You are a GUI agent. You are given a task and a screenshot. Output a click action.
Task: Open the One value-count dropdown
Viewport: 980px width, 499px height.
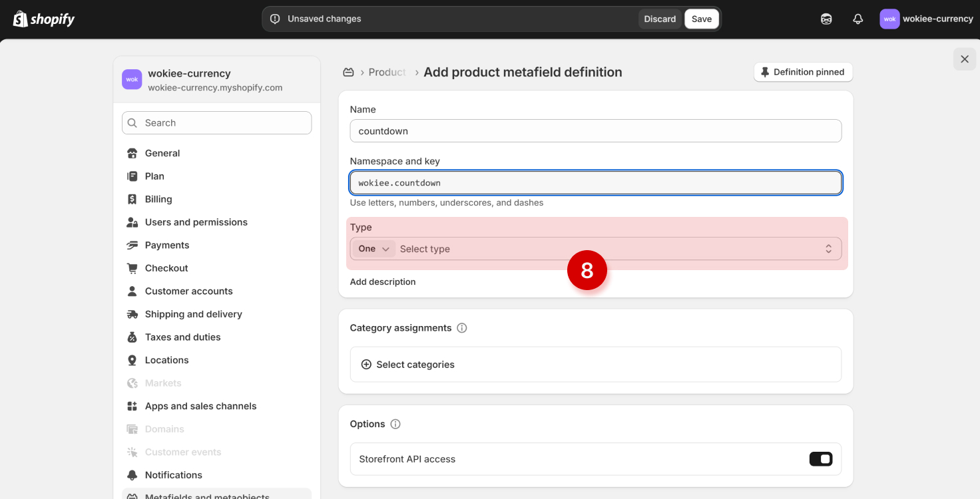point(373,249)
